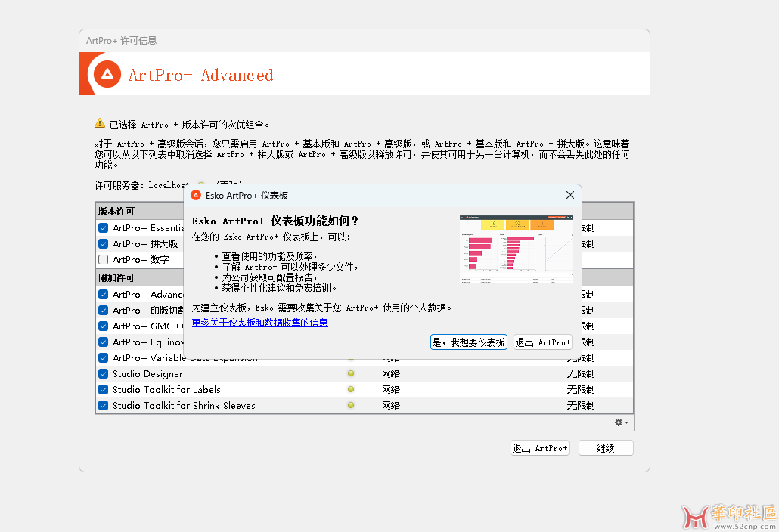Click 是，我想要仪表板 button
The height and width of the screenshot is (532, 779).
click(x=468, y=342)
